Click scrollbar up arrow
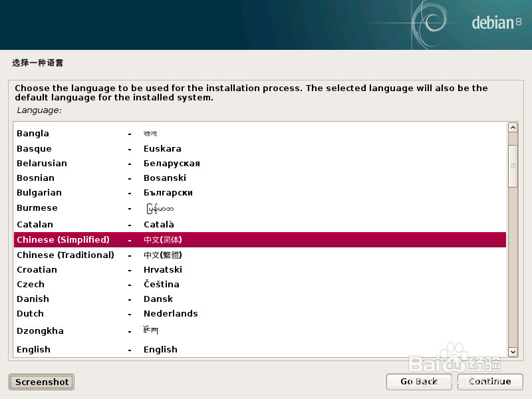This screenshot has height=399, width=532. point(513,128)
